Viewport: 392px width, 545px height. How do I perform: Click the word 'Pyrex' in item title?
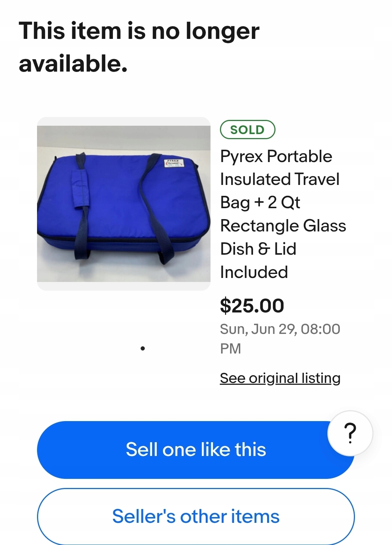[x=241, y=157]
